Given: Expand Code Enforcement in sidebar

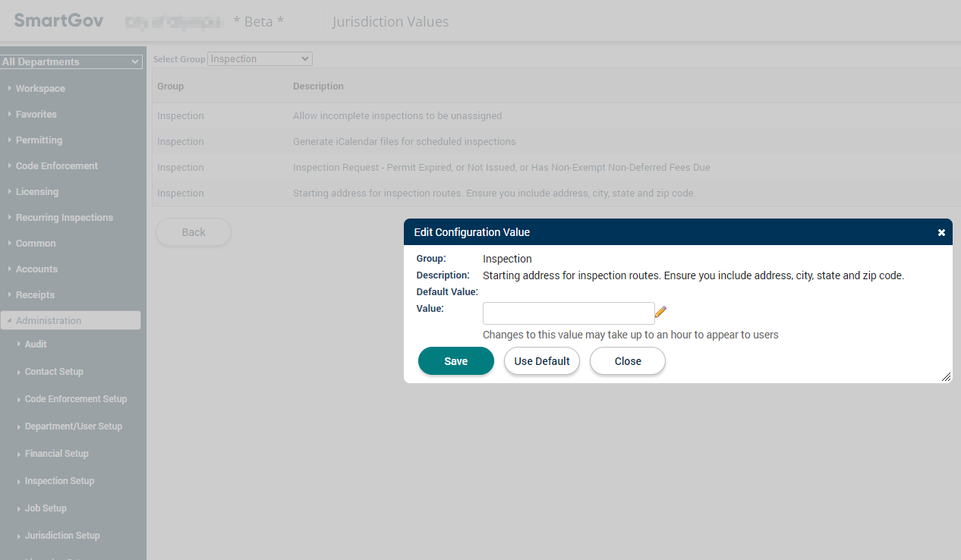Looking at the screenshot, I should click(56, 166).
